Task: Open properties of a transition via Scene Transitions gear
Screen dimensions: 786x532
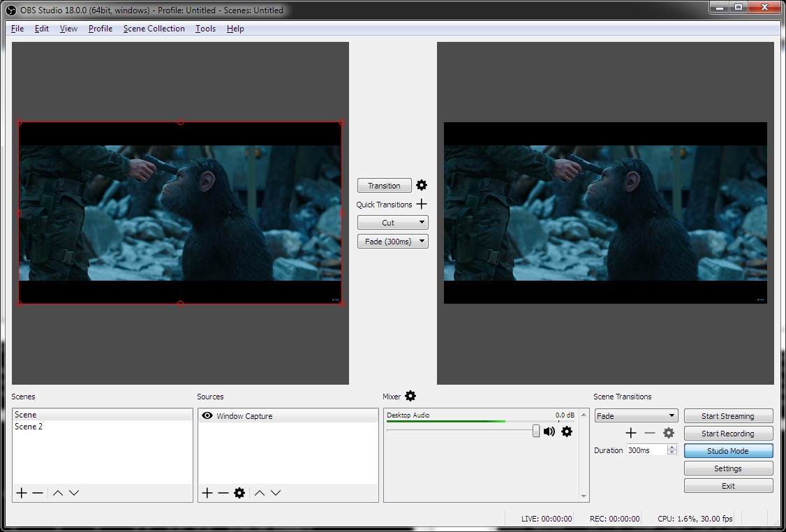Action: coord(668,433)
